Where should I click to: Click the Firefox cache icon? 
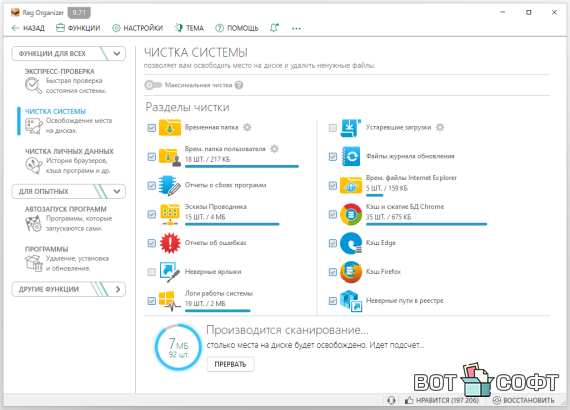click(351, 272)
